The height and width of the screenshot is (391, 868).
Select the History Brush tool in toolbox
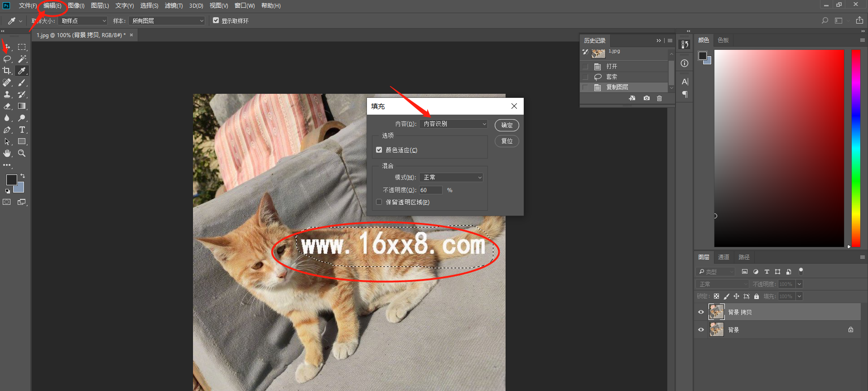[x=22, y=94]
